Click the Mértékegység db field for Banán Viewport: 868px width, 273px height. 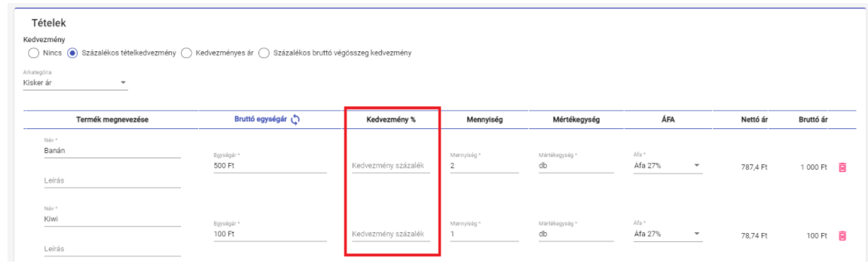click(576, 166)
